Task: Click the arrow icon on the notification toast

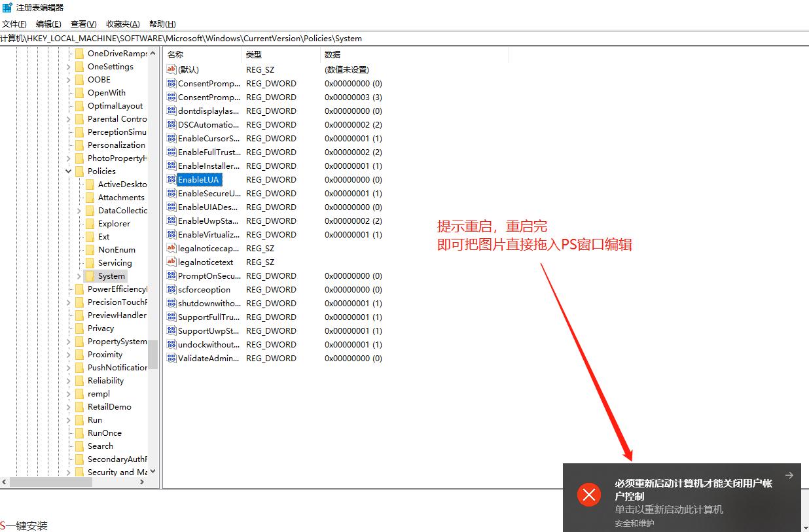Action: [789, 476]
